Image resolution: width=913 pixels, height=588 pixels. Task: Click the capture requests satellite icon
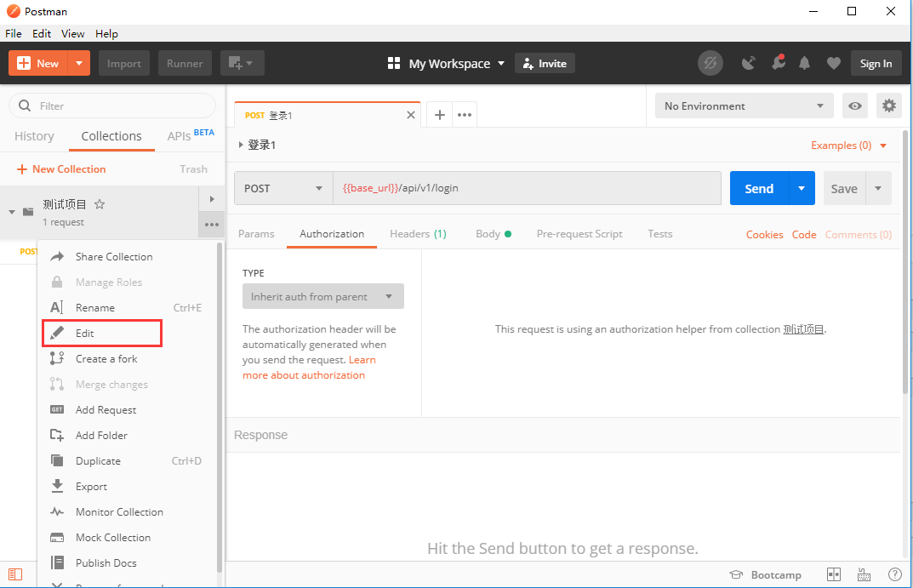(749, 63)
